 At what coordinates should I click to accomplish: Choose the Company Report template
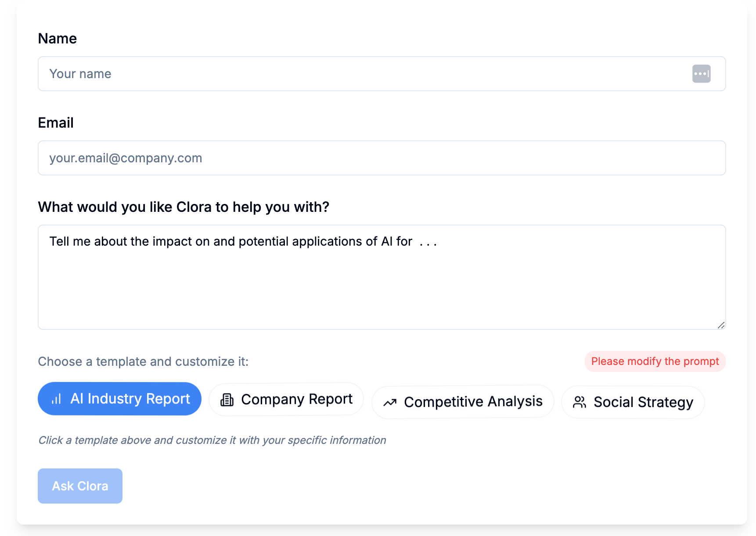[x=286, y=399]
